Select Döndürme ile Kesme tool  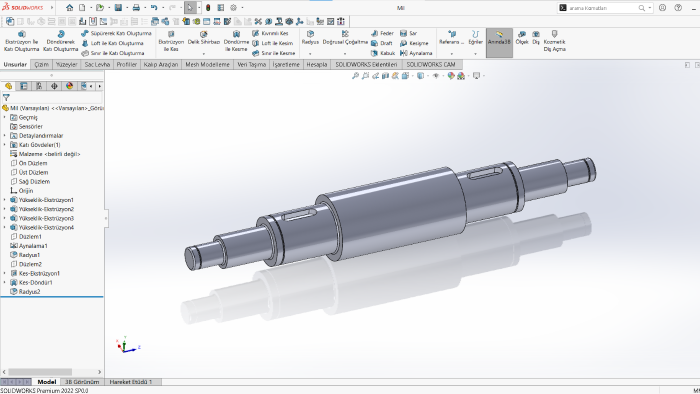tap(236, 41)
